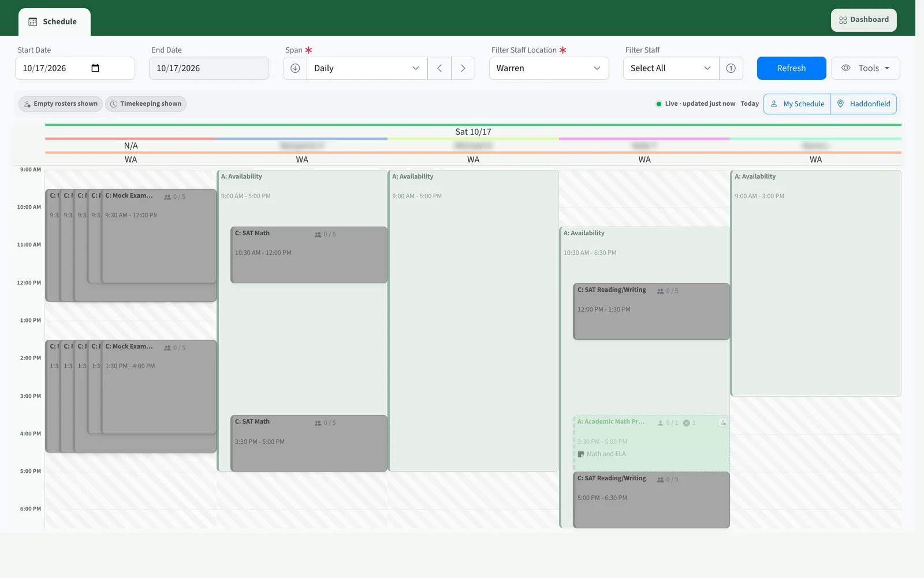Viewport: 924px width, 578px height.
Task: Click the 9:00 AM time label
Action: pyautogui.click(x=31, y=170)
